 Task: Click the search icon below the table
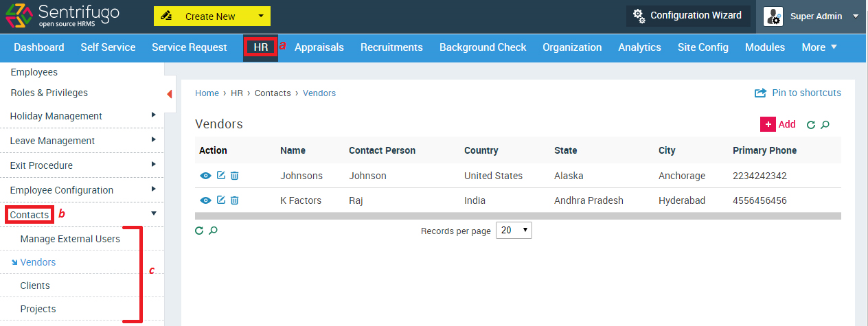214,231
